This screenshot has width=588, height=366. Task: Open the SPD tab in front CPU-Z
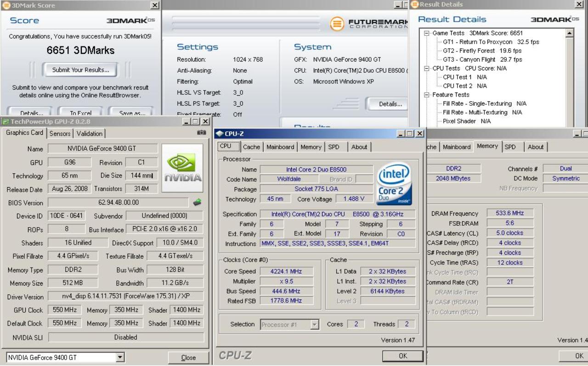coord(334,147)
